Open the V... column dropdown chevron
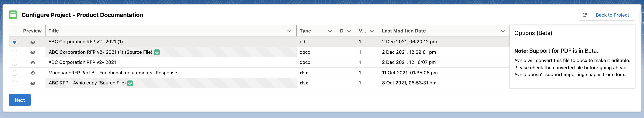The width and height of the screenshot is (644, 118). click(x=372, y=31)
